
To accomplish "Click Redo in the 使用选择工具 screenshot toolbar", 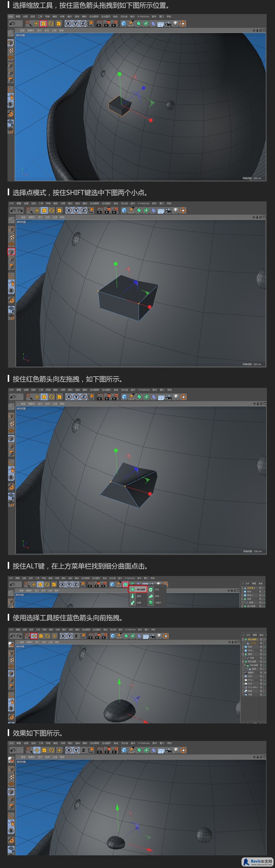I will (x=19, y=636).
